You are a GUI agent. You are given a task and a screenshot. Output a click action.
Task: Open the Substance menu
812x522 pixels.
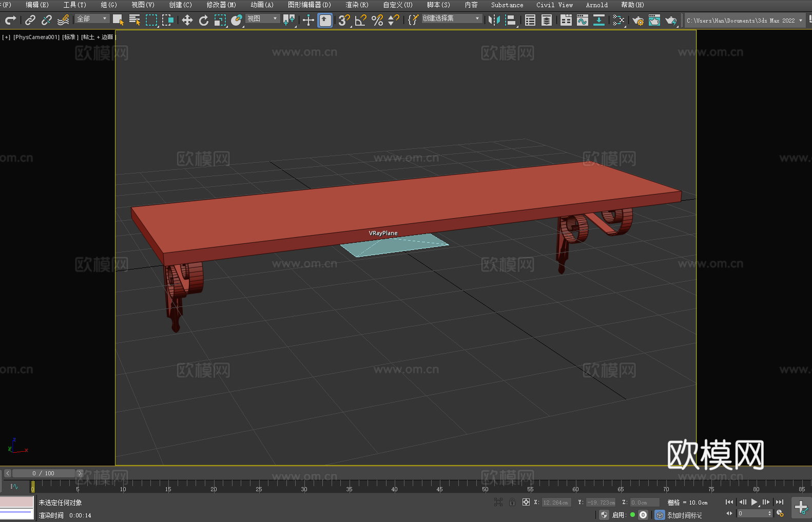click(507, 5)
